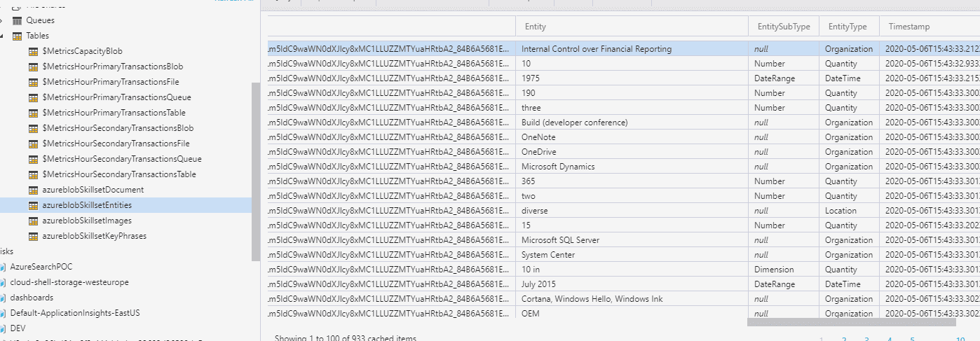Click the azureblobSkillsetEntities table icon
The width and height of the screenshot is (980, 341).
coord(33,205)
